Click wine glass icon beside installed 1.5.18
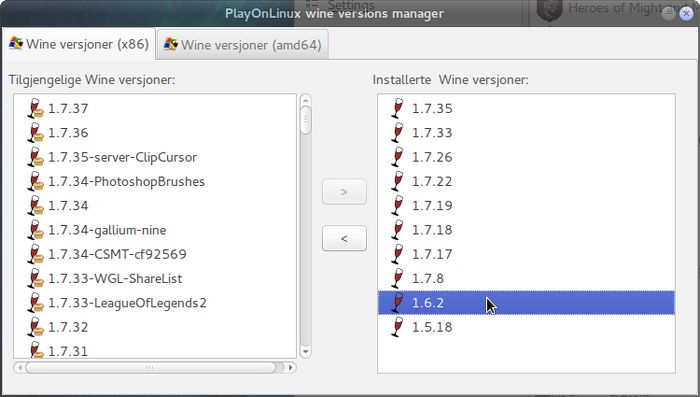The height and width of the screenshot is (397, 700). 397,327
